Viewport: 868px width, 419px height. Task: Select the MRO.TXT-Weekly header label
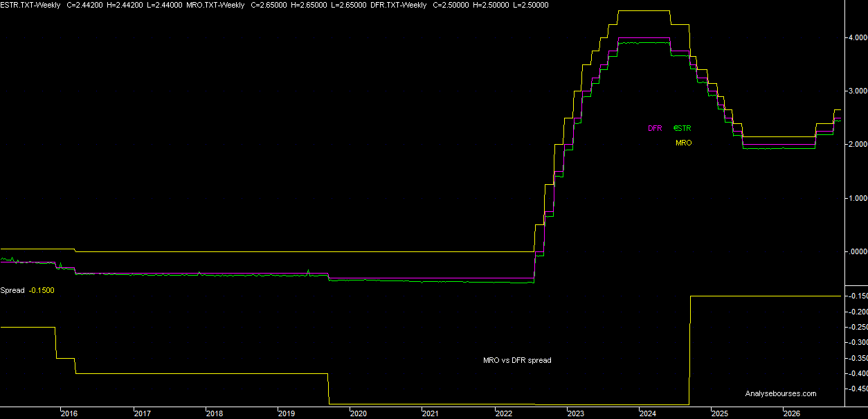pyautogui.click(x=217, y=5)
